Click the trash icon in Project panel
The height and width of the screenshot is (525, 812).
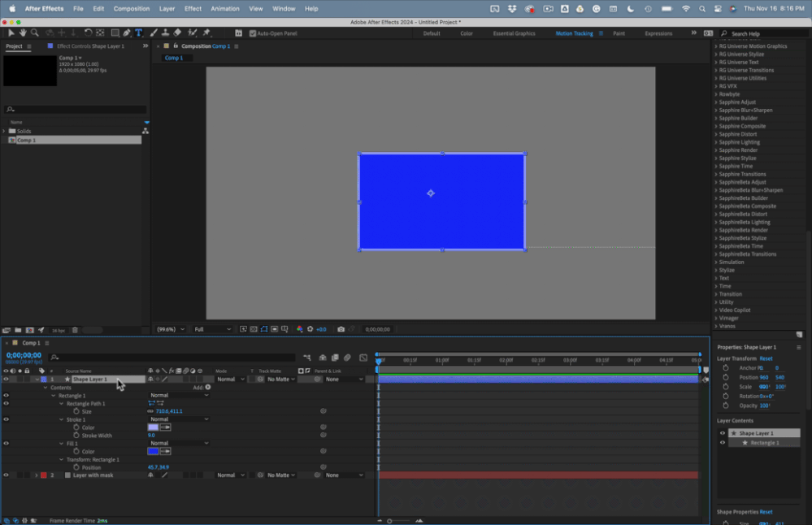(75, 330)
